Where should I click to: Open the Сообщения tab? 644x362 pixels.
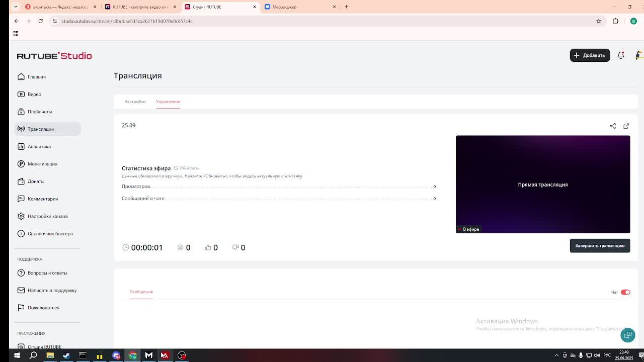tap(141, 292)
